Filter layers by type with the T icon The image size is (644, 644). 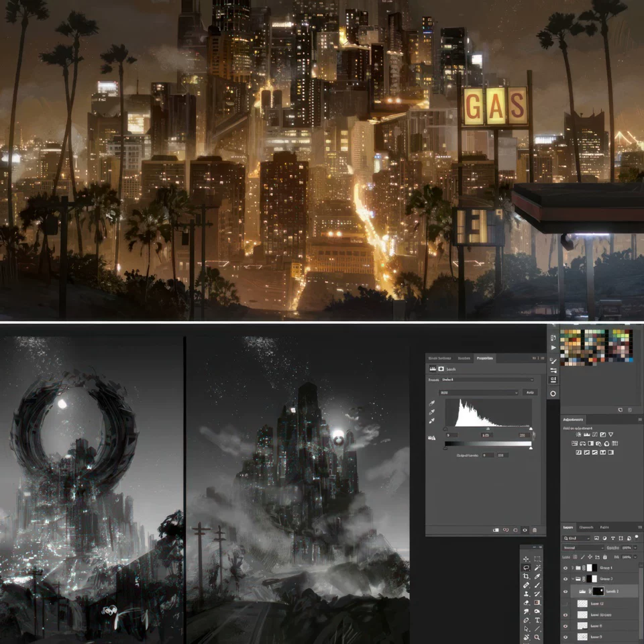click(612, 539)
